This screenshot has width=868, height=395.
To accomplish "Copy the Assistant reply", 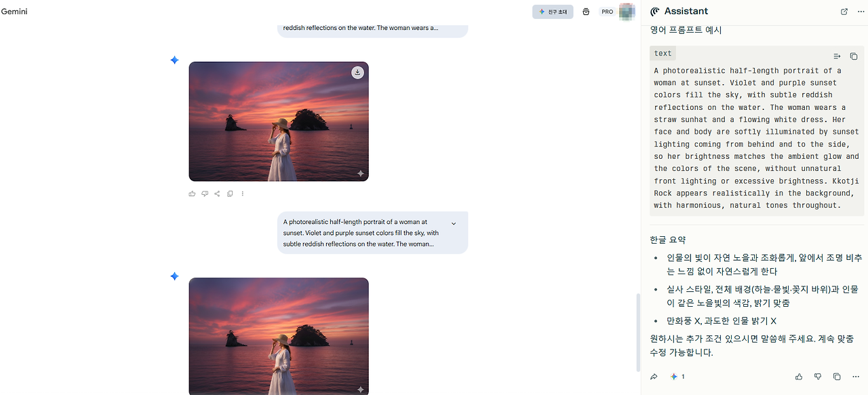I will 837,377.
